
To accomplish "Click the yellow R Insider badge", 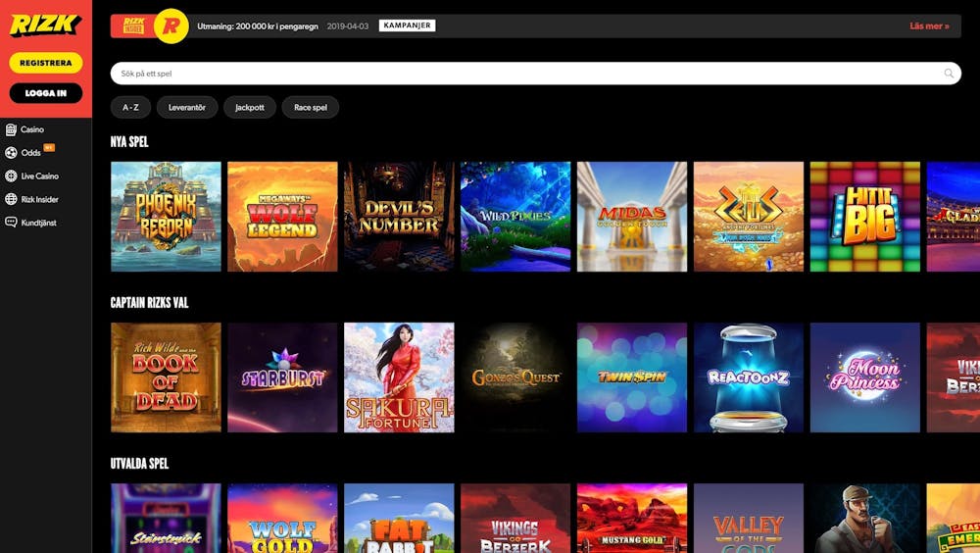I will pos(171,25).
